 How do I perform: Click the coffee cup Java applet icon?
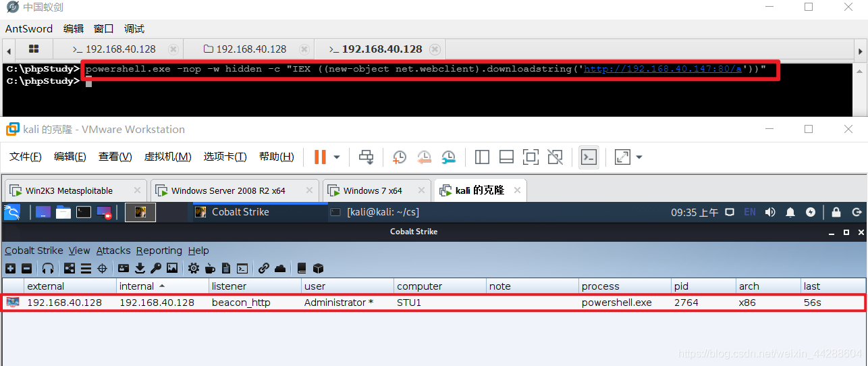(x=210, y=268)
